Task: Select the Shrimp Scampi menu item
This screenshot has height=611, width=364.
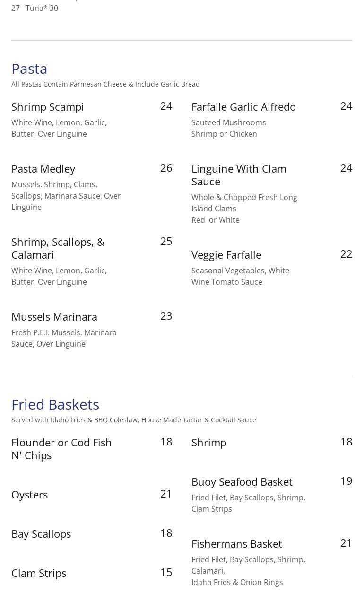Action: [48, 107]
